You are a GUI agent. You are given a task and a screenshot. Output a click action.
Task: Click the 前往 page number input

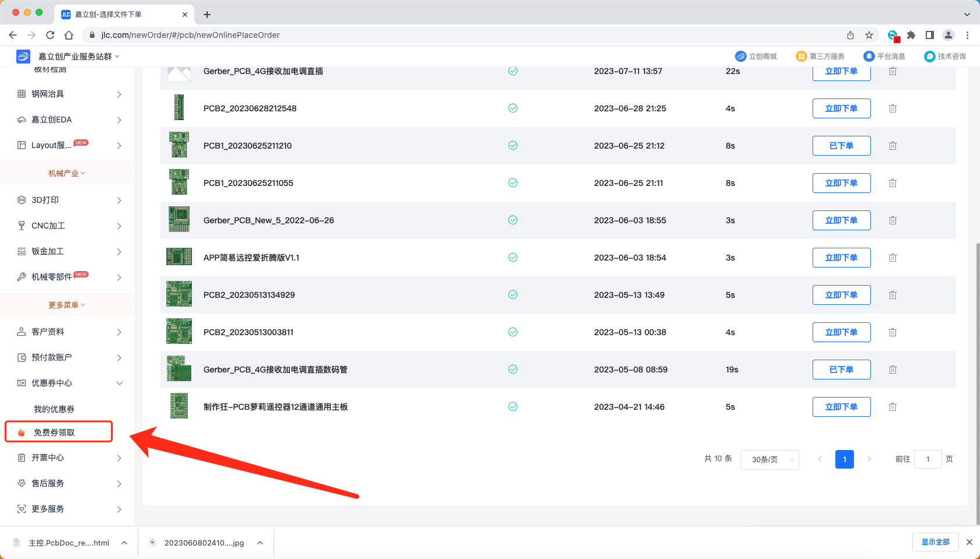coord(928,459)
